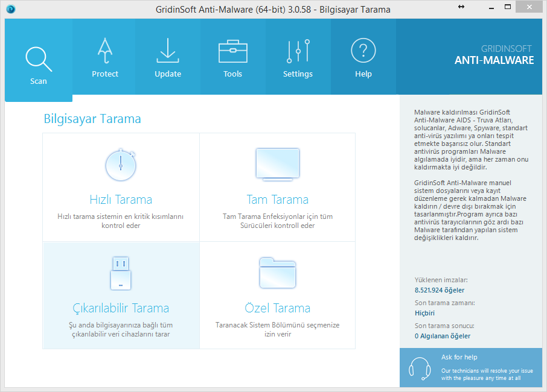Viewport: 547px width, 392px height.
Task: Maximize the Anti-Malware window
Action: click(x=508, y=7)
